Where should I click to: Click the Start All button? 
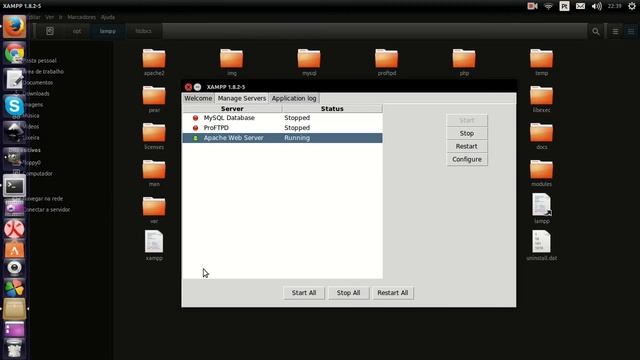304,293
